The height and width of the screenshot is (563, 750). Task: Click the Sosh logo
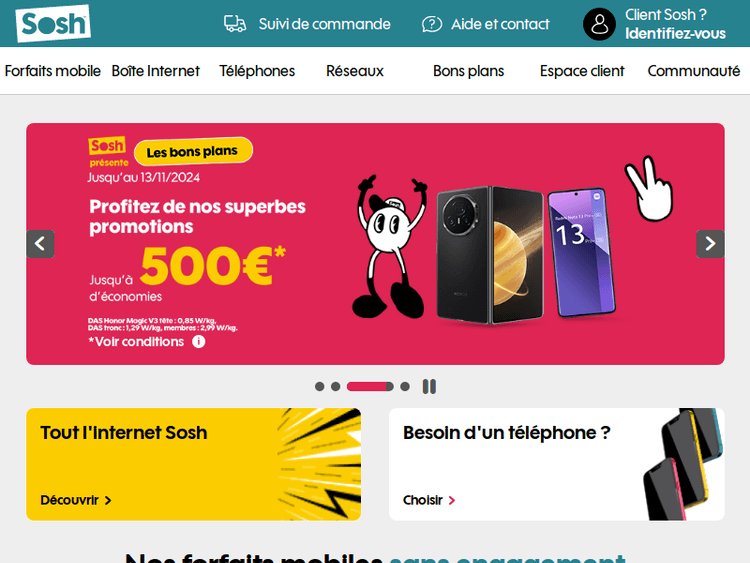[53, 23]
